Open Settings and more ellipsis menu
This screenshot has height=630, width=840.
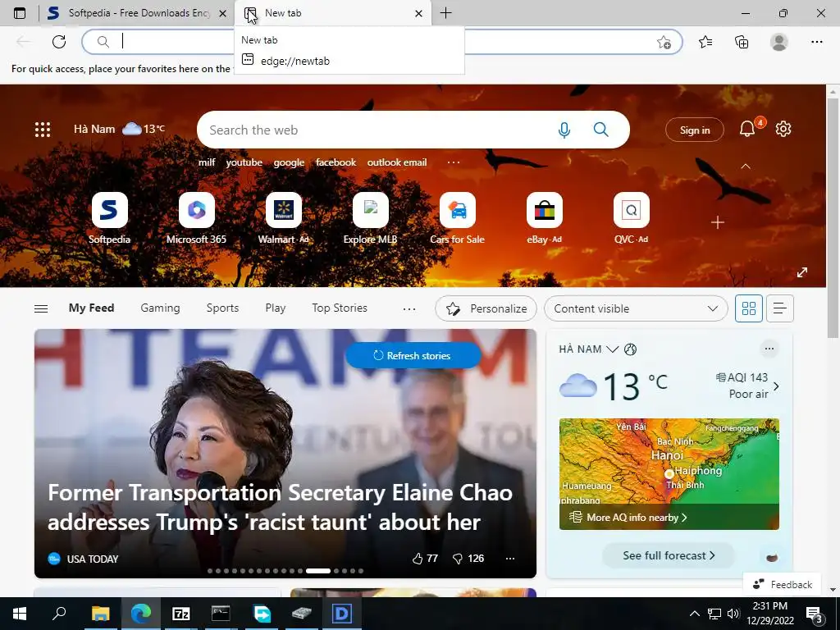click(x=816, y=42)
